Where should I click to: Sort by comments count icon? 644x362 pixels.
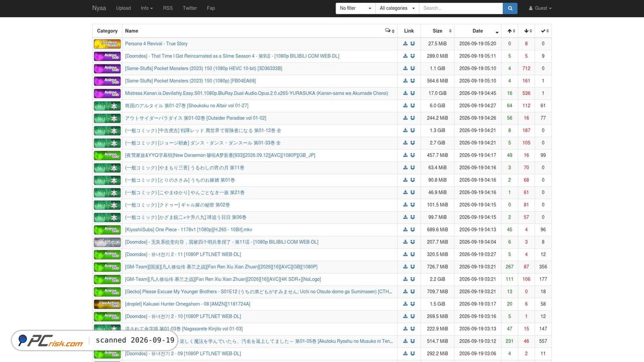389,31
